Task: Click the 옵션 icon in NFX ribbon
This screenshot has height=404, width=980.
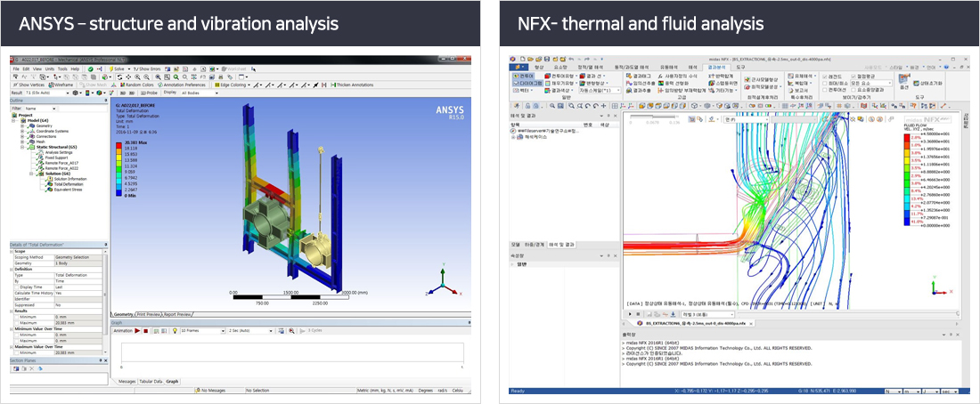Action: coord(902,81)
